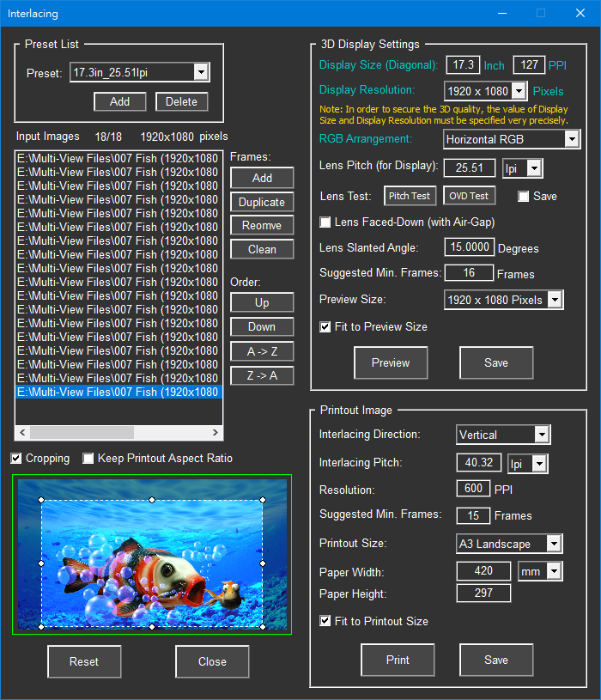Image resolution: width=601 pixels, height=700 pixels.
Task: Minimize the Interlacing window
Action: [502, 14]
